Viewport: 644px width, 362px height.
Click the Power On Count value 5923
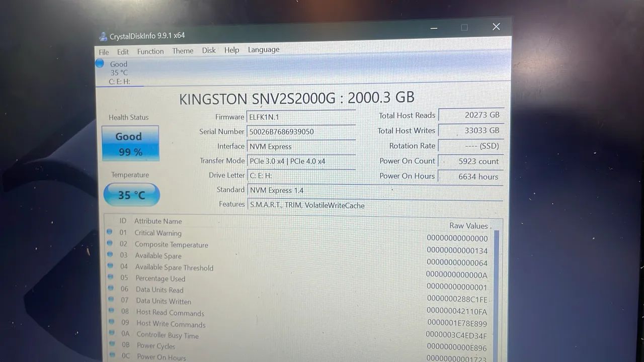pos(471,161)
